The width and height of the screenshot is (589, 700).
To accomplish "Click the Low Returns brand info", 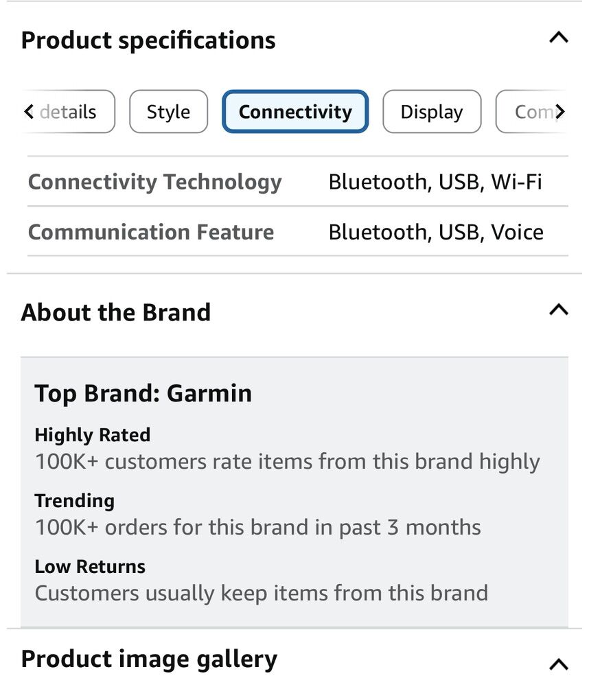I will click(x=90, y=566).
